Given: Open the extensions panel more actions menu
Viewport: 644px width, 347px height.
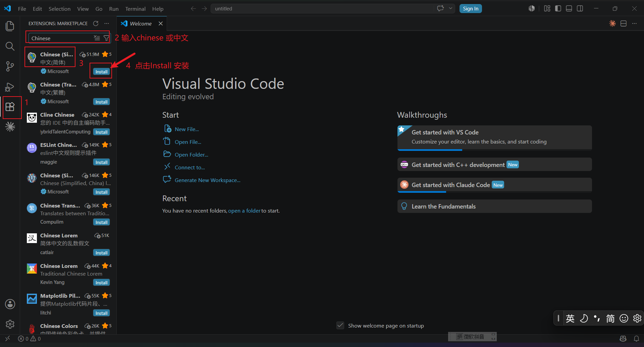Looking at the screenshot, I should [107, 23].
